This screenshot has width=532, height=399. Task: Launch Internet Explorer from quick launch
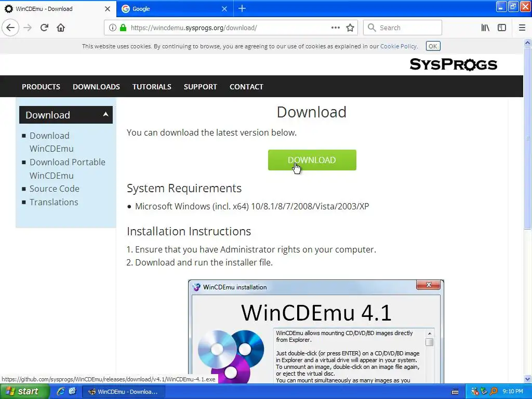point(61,391)
